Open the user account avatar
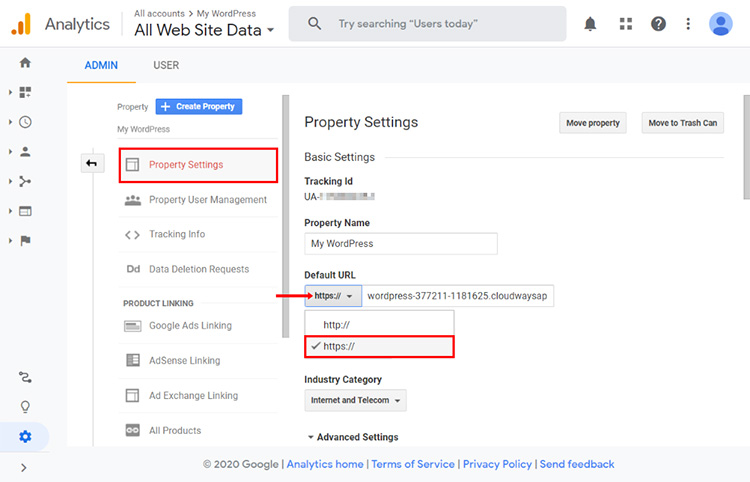Image resolution: width=750 pixels, height=482 pixels. (720, 24)
